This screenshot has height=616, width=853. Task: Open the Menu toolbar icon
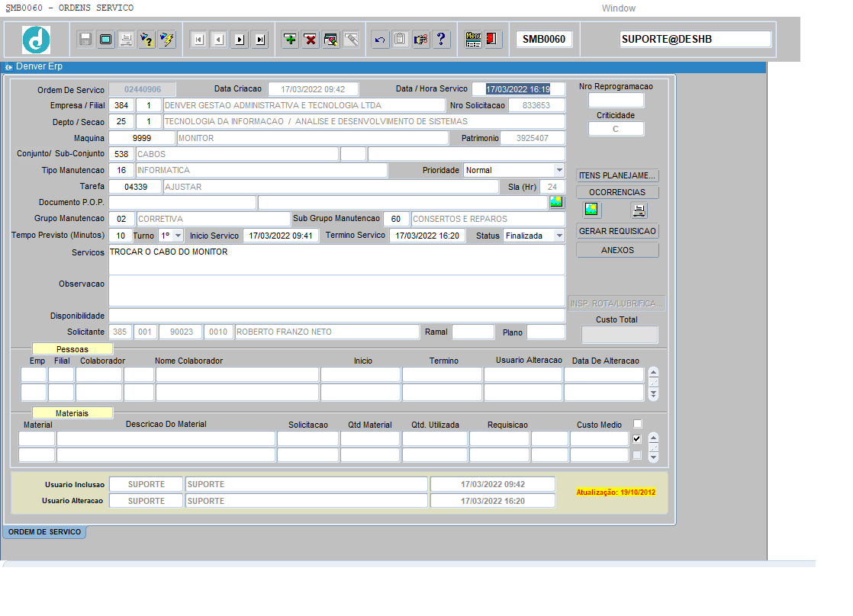pos(473,40)
